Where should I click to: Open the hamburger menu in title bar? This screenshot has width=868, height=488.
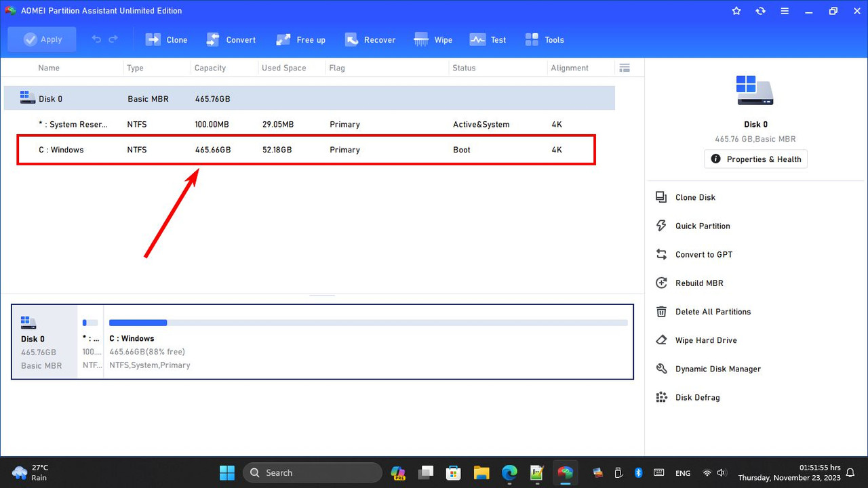(785, 11)
